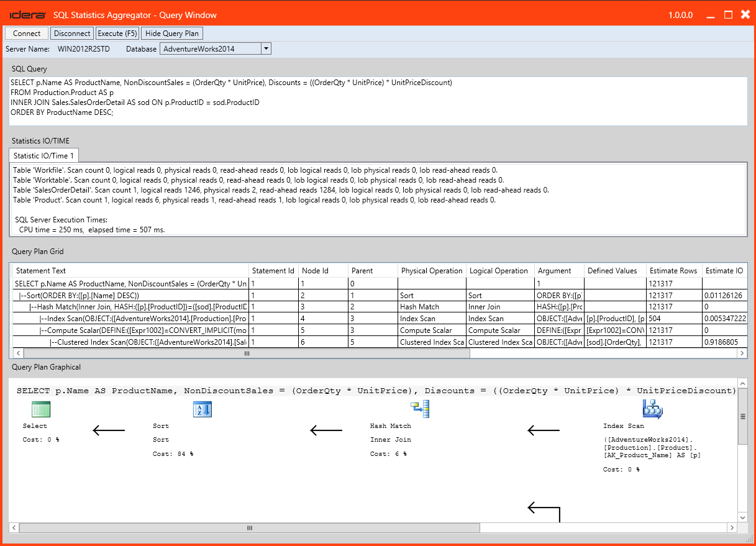Execute the query with Execute (F5)
This screenshot has height=546, width=756.
pyautogui.click(x=117, y=33)
